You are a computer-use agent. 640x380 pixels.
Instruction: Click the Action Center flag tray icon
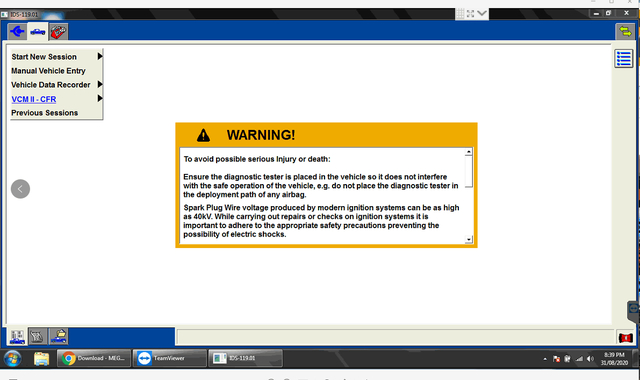(x=556, y=359)
